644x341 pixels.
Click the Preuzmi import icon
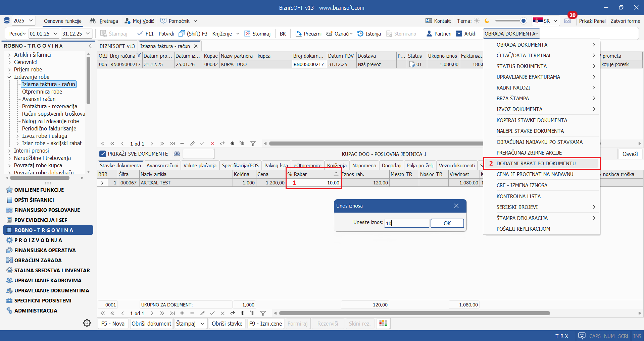pyautogui.click(x=299, y=34)
